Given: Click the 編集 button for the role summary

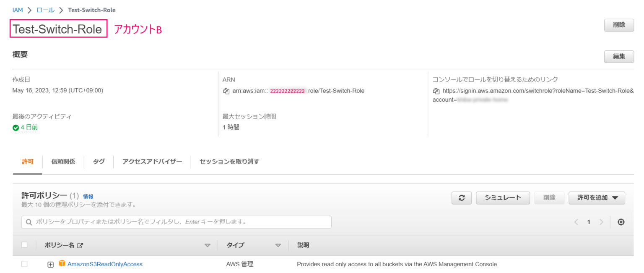Looking at the screenshot, I should (619, 56).
